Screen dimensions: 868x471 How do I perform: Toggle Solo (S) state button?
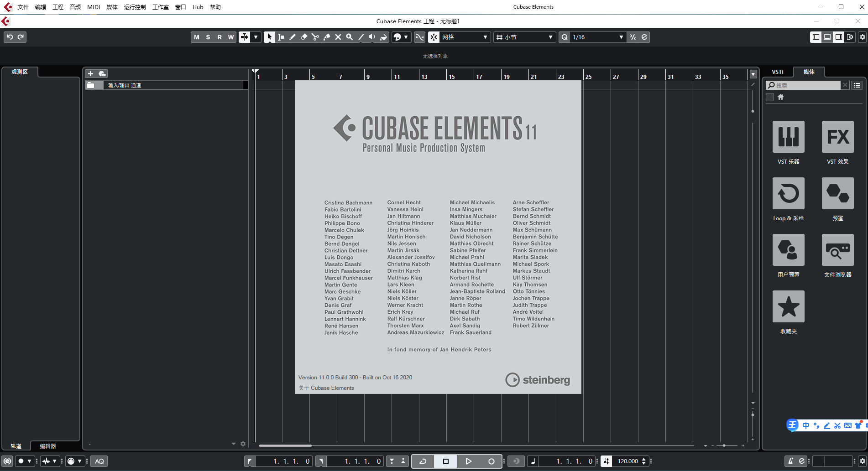(x=208, y=37)
